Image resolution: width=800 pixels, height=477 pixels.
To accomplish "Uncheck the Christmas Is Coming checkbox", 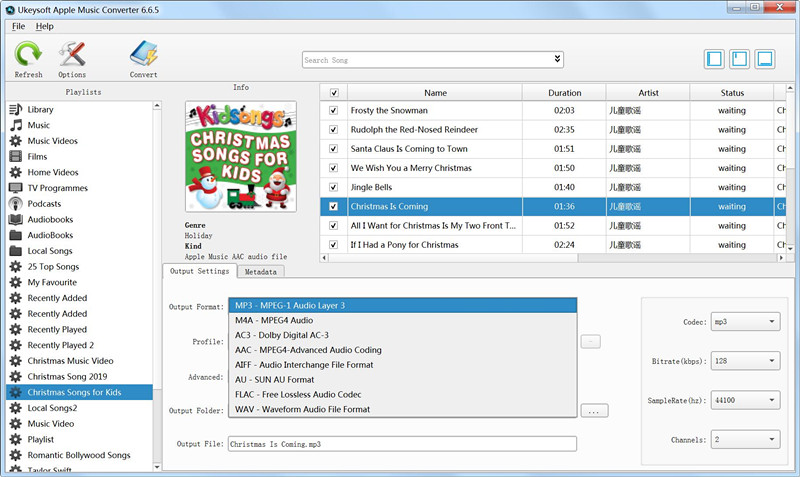I will [x=333, y=207].
